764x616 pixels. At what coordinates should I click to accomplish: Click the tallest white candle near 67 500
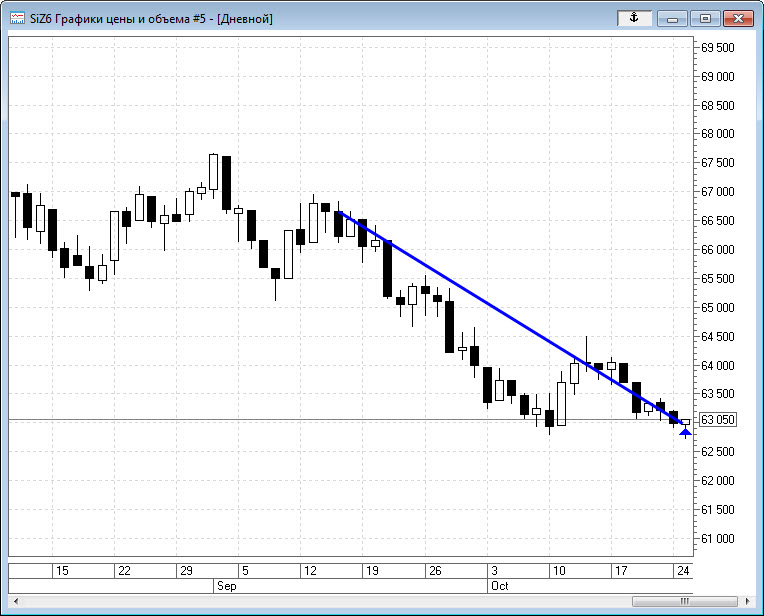coord(213,172)
